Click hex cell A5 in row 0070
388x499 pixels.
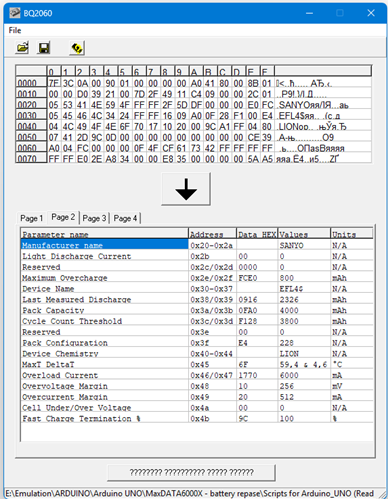267,159
